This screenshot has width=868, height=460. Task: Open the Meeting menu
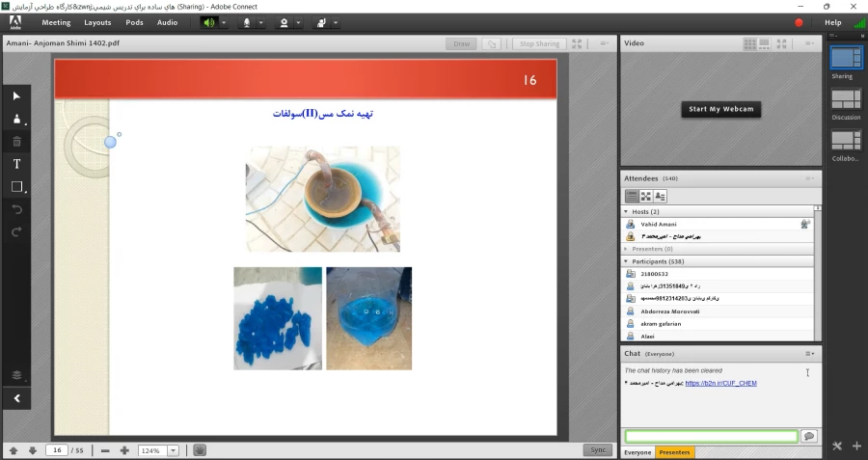tap(56, 22)
